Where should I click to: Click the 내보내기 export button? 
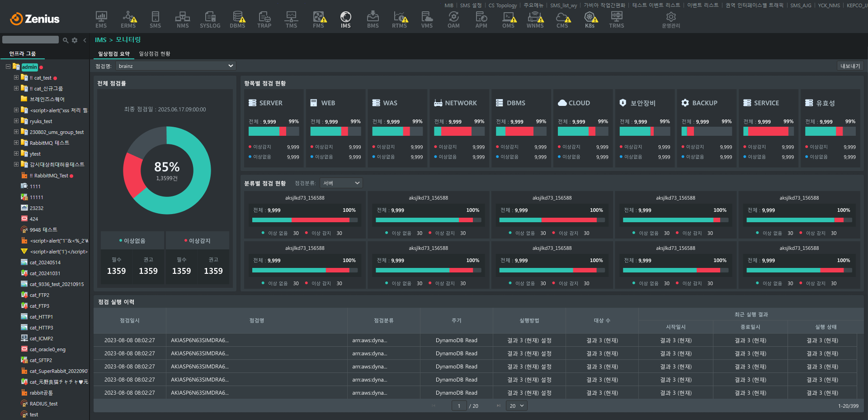850,66
